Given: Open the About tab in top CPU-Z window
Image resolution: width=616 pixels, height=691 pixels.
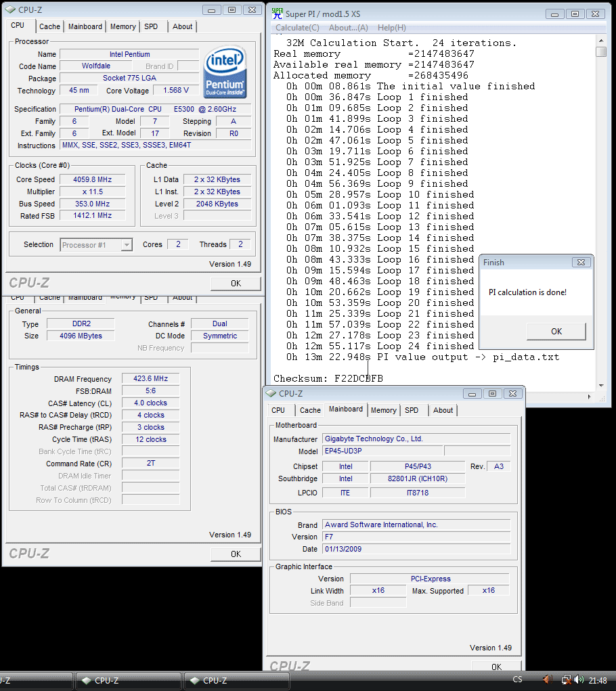Looking at the screenshot, I should (x=182, y=26).
